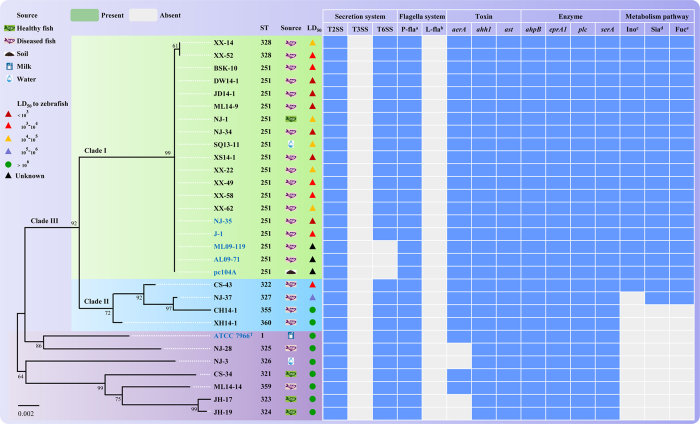Image resolution: width=700 pixels, height=424 pixels.
Task: Click the green LD50 circle for CH14-1
Action: [312, 310]
